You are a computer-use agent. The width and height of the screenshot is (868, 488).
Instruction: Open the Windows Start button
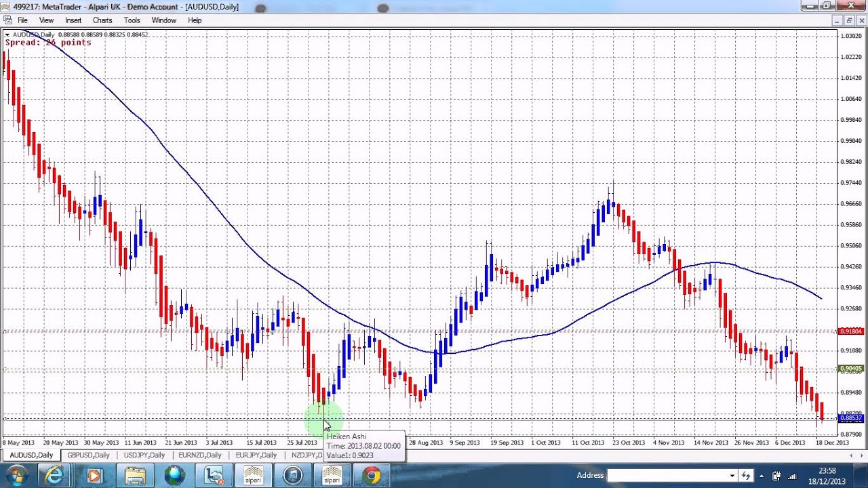pyautogui.click(x=16, y=476)
